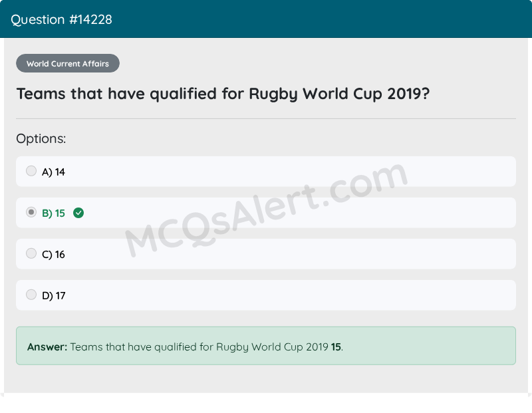Click the option row labeled A) 14
Viewport: 532px width, 413px height.
(266, 171)
